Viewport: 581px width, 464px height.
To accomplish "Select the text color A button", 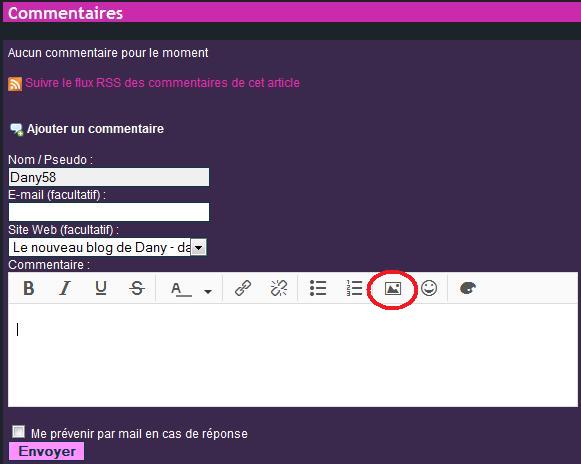I will (x=181, y=289).
